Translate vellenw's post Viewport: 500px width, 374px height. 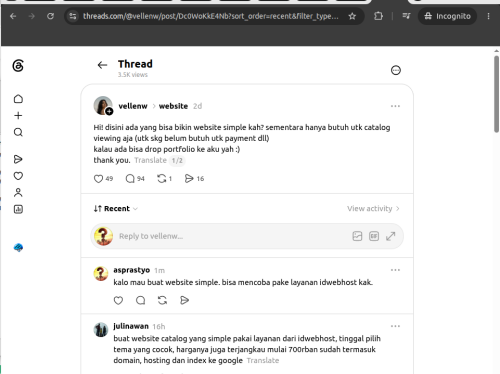click(x=150, y=160)
